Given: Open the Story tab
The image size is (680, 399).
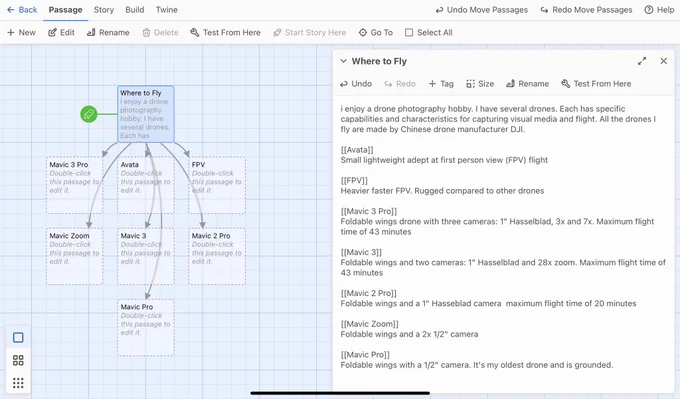Looking at the screenshot, I should coord(104,10).
